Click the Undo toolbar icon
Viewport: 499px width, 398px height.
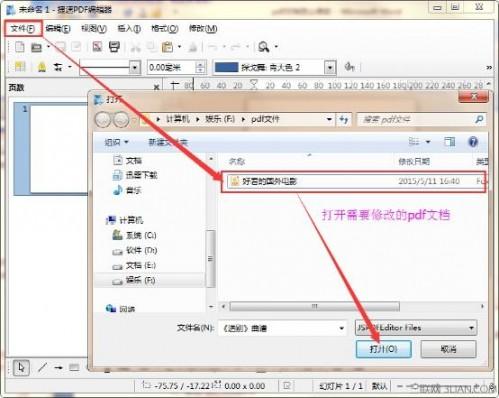(x=212, y=47)
